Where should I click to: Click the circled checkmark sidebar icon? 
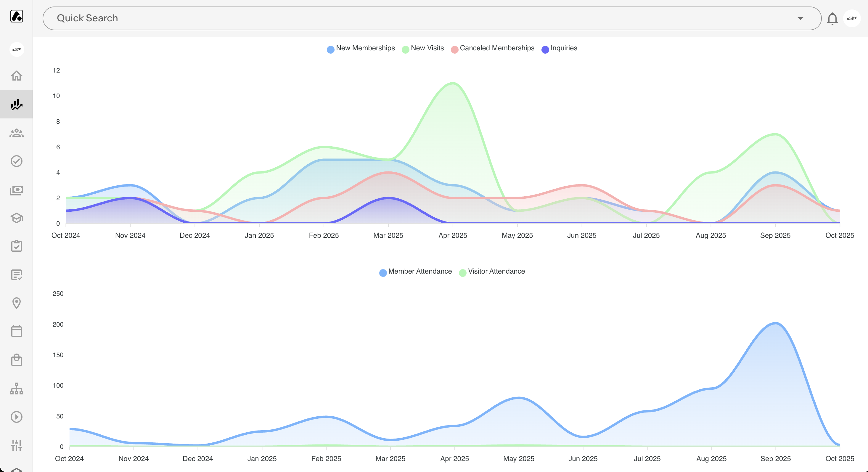[x=16, y=161]
